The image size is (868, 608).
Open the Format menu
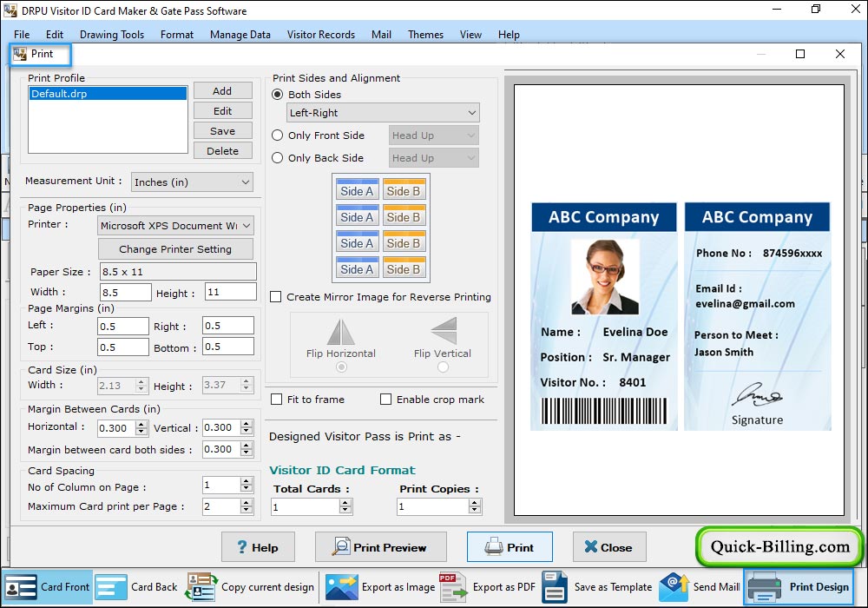coord(177,35)
